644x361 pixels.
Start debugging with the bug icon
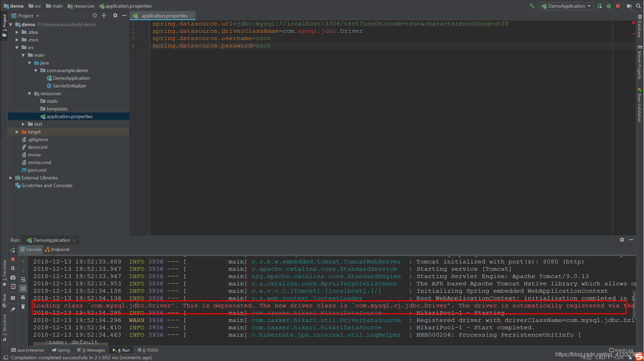click(609, 6)
